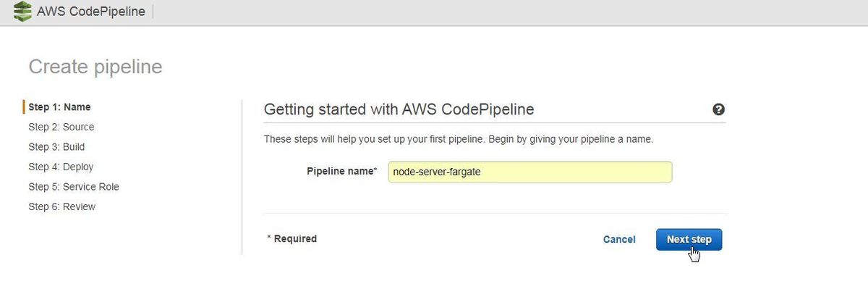Click the vertical separator after the CodePipeline title
The height and width of the screenshot is (297, 868).
point(153,12)
